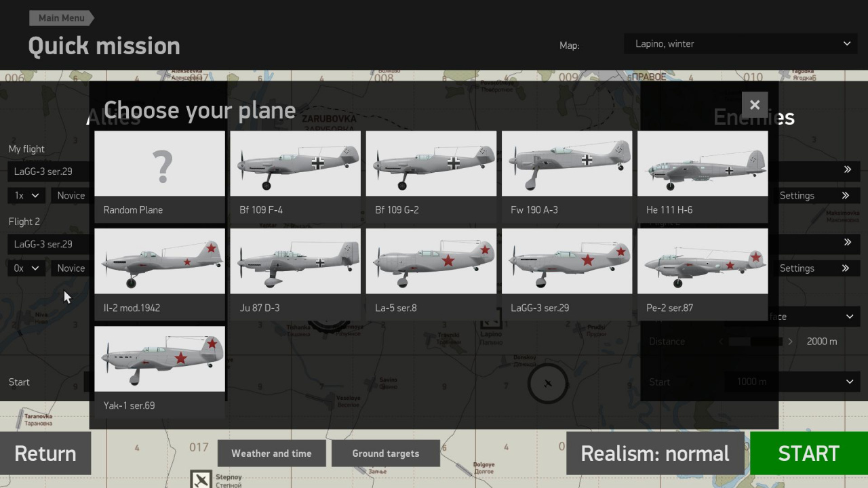Viewport: 868px width, 488px height.
Task: Open Weather and time settings
Action: pos(271,453)
